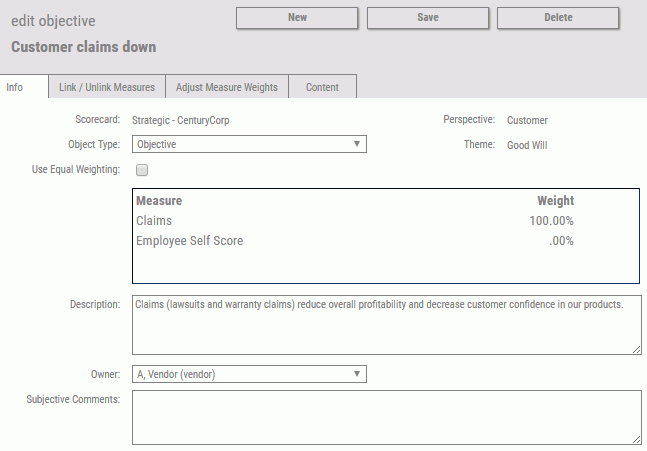647x451 pixels.
Task: Click the Measure column header
Action: click(x=159, y=201)
